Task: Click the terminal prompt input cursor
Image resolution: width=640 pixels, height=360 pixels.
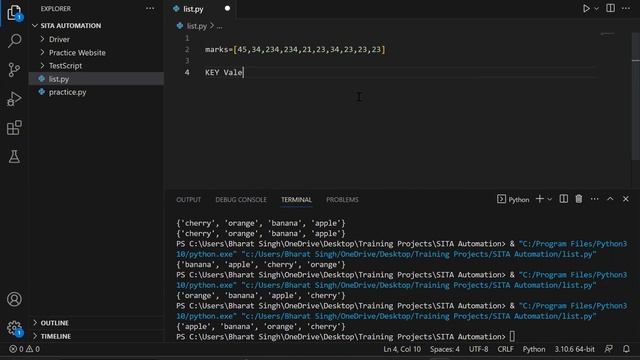Action: [512, 337]
